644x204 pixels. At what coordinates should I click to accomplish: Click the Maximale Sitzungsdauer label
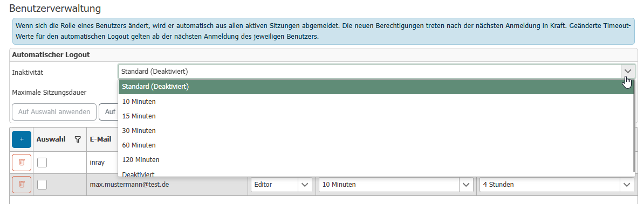point(49,92)
